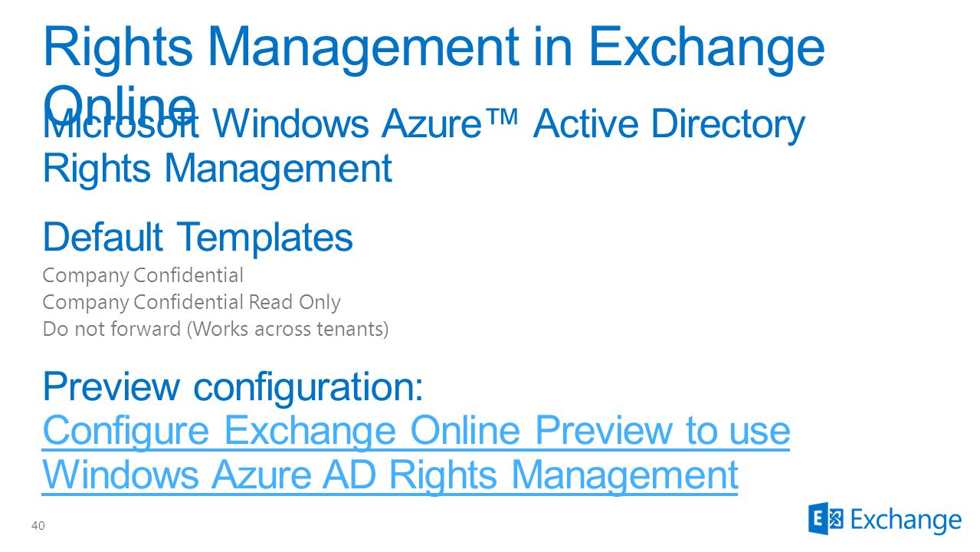Click the 'Do not forward' template line
This screenshot has height=552, width=980.
click(x=216, y=330)
